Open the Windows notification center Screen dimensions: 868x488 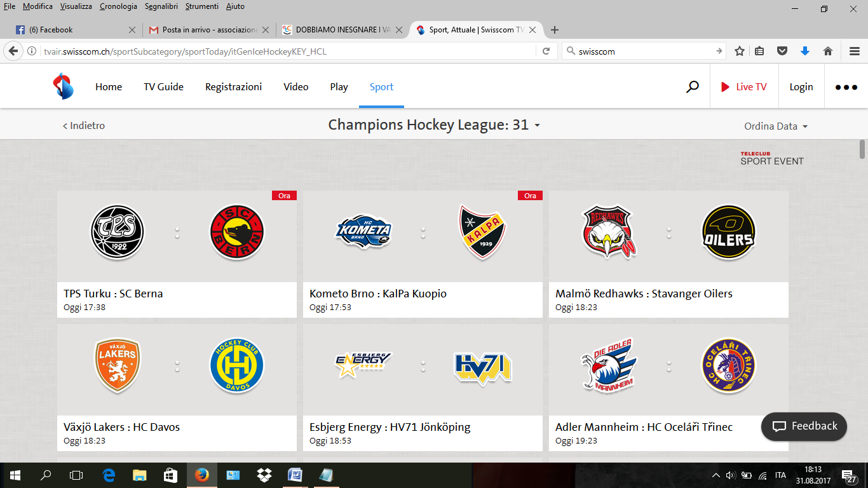click(850, 475)
